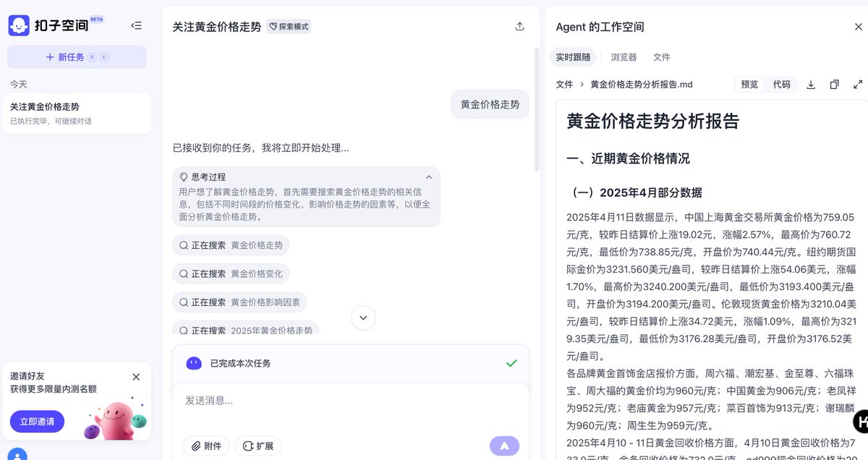Expand the report to fullscreen
Viewport: 868px width, 460px height.
pos(858,85)
